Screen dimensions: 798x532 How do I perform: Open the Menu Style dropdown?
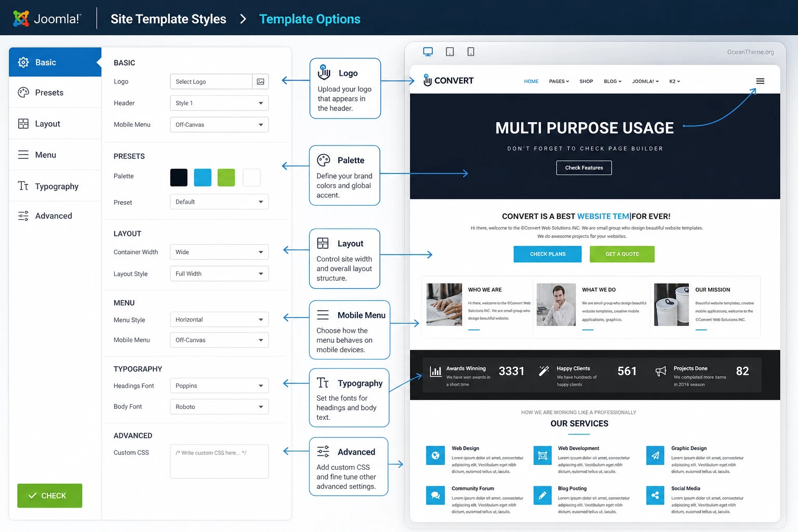[219, 320]
